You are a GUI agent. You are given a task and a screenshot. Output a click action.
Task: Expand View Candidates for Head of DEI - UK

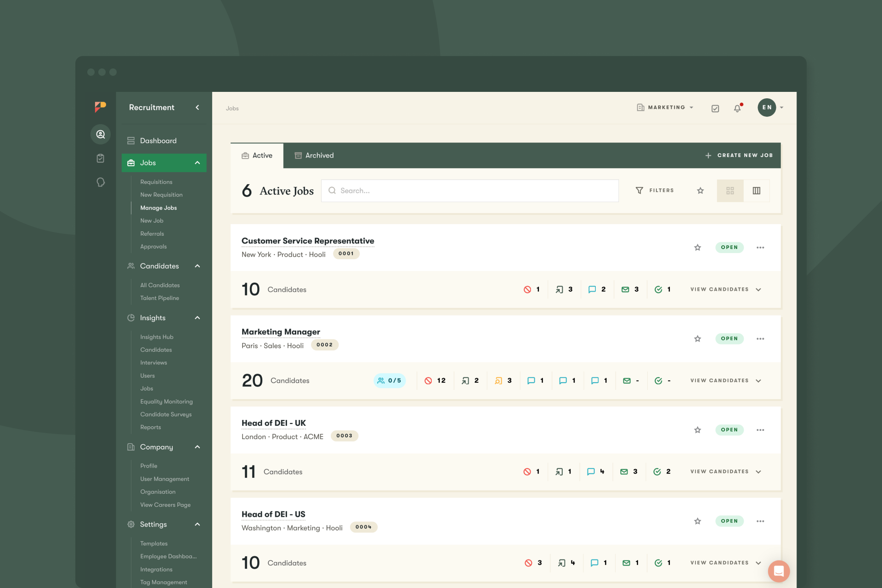pos(726,472)
